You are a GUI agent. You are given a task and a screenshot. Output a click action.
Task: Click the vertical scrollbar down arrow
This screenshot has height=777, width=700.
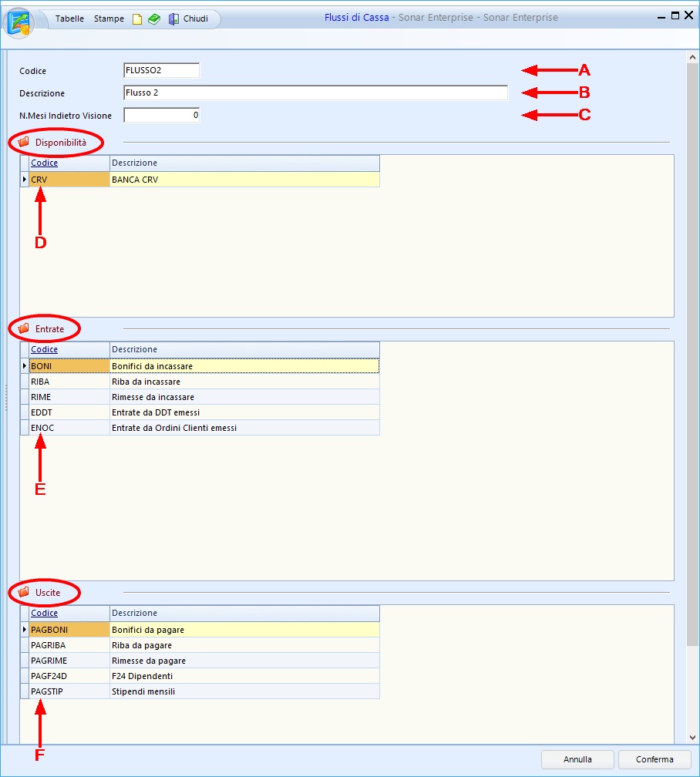pyautogui.click(x=692, y=737)
